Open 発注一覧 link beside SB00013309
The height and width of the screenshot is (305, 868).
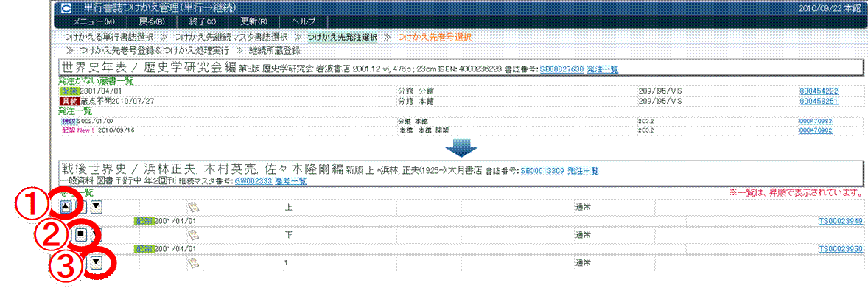(x=583, y=171)
